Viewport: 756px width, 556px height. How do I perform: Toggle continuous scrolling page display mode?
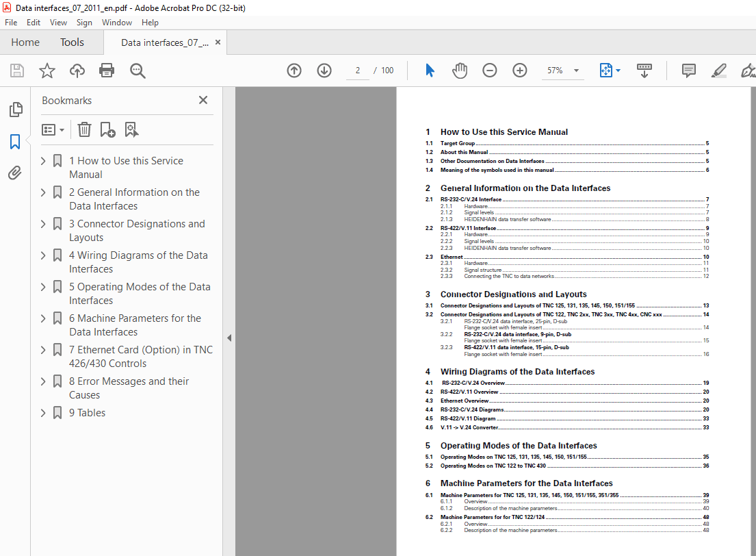pyautogui.click(x=644, y=70)
